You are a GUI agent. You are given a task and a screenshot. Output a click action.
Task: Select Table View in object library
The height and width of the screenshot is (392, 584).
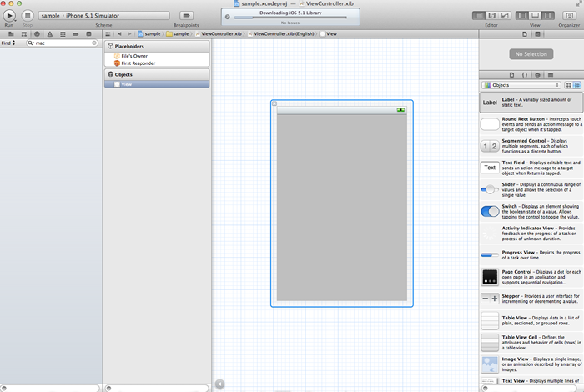(x=531, y=320)
